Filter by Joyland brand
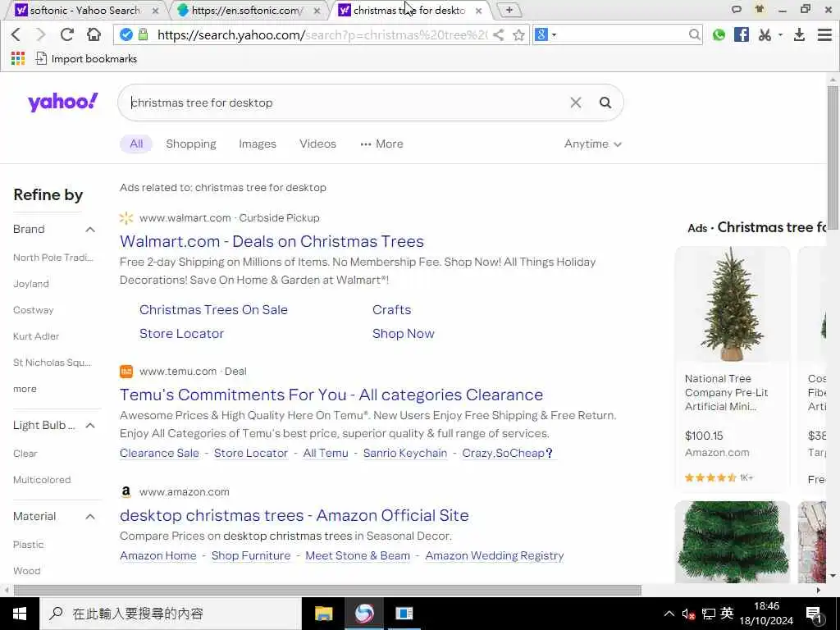 [30, 283]
